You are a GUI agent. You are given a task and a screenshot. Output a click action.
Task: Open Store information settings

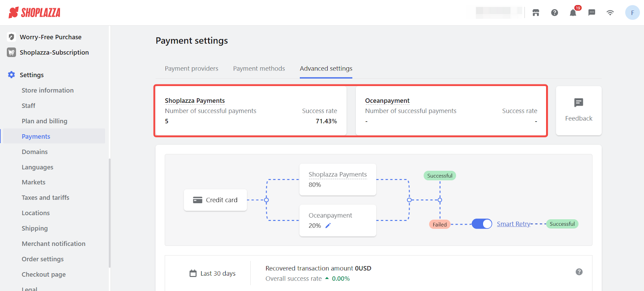[x=47, y=90]
